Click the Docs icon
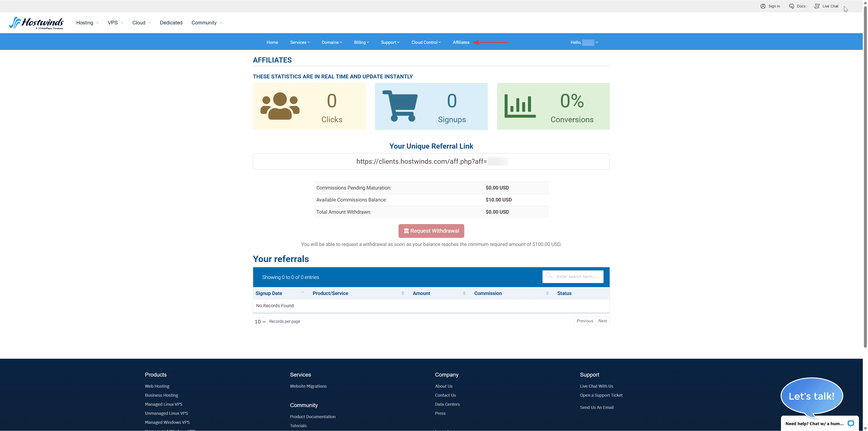 pos(792,6)
